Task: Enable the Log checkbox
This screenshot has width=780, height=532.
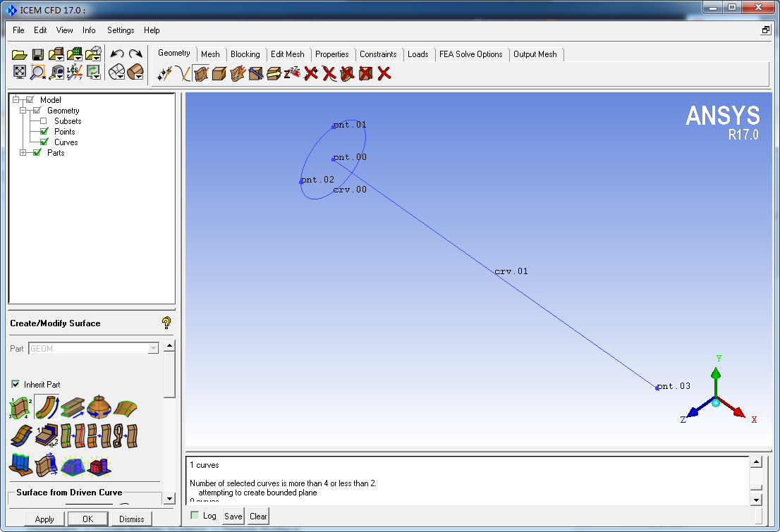Action: (x=195, y=516)
